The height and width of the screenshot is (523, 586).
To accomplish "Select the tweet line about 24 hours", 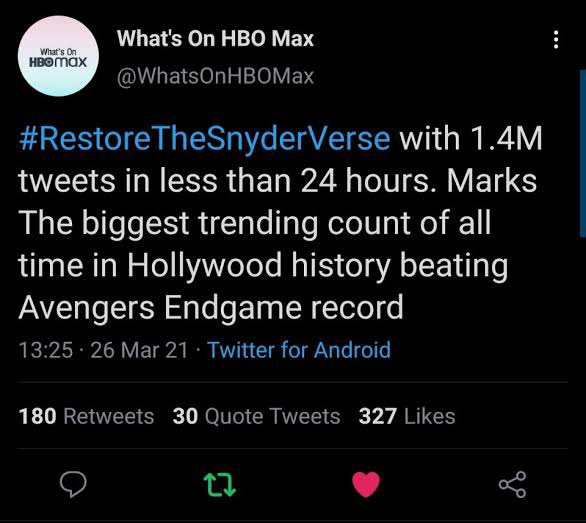I will click(x=278, y=181).
